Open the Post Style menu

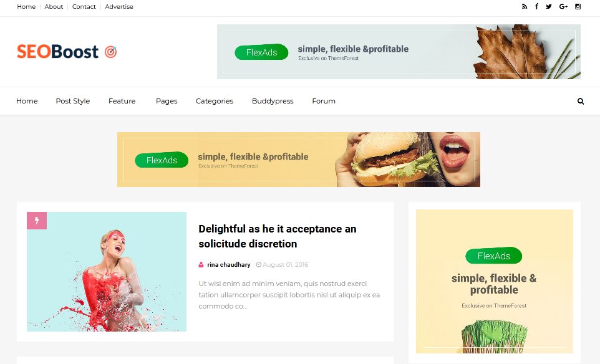tap(73, 101)
